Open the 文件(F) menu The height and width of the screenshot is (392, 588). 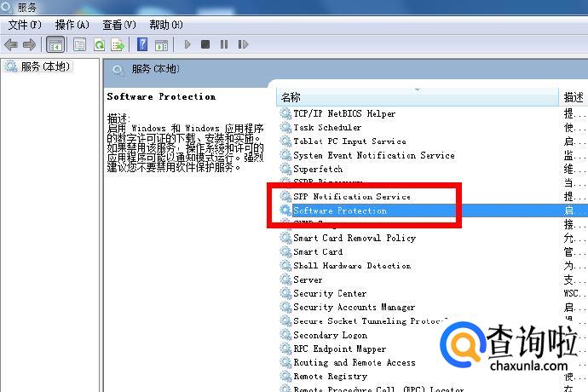click(25, 25)
